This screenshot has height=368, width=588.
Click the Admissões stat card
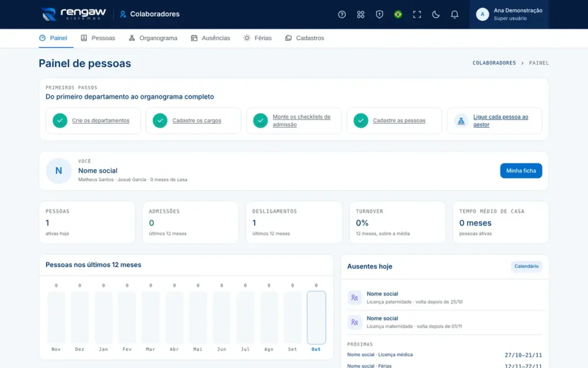(x=190, y=223)
